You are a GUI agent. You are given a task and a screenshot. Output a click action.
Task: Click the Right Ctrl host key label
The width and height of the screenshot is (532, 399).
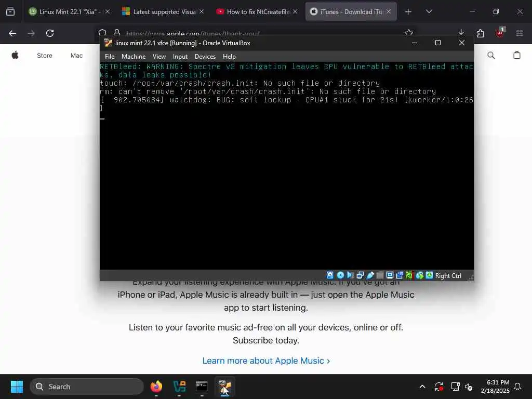click(x=448, y=275)
